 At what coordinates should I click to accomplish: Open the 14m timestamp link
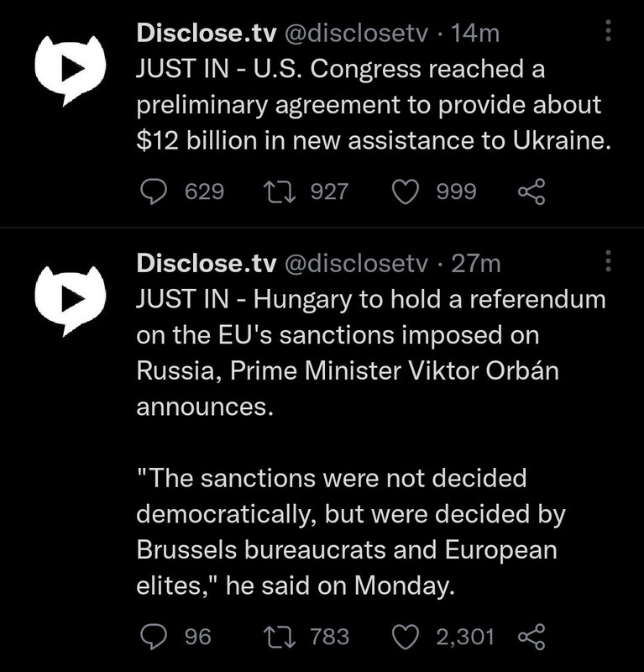[475, 33]
